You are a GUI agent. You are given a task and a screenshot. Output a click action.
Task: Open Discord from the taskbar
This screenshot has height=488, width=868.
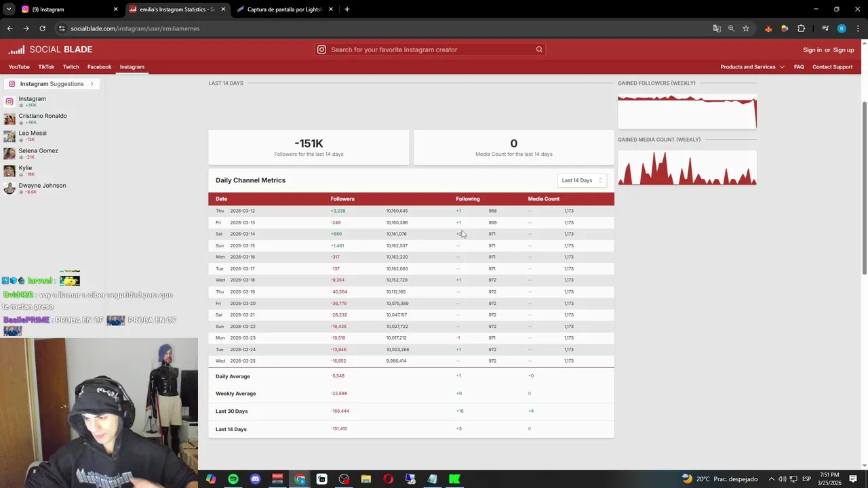(255, 479)
